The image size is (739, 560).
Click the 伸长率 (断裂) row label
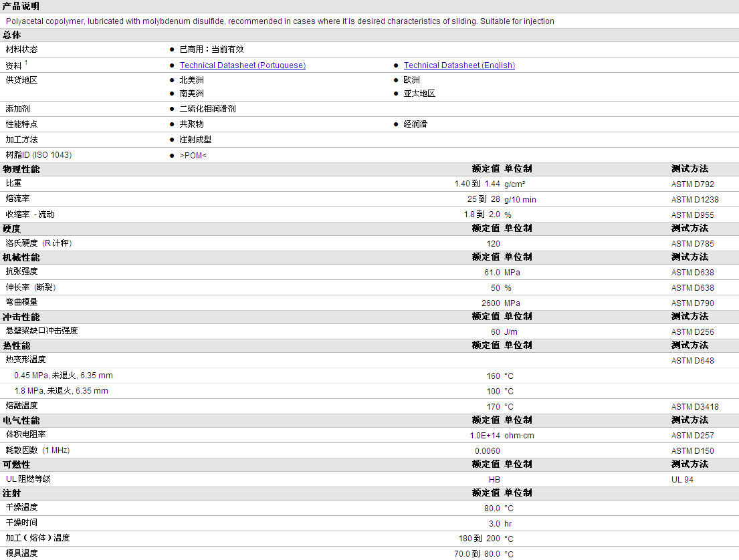pos(31,287)
